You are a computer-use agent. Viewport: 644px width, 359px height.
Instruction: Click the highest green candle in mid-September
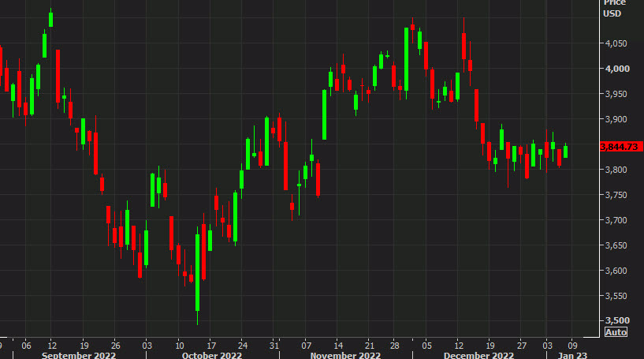51,19
